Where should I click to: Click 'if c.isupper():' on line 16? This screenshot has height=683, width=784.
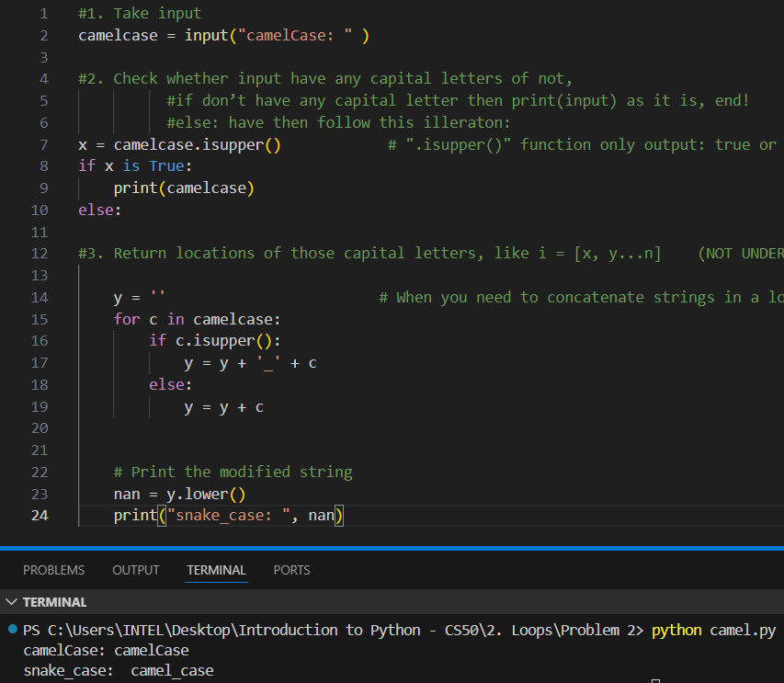(215, 341)
